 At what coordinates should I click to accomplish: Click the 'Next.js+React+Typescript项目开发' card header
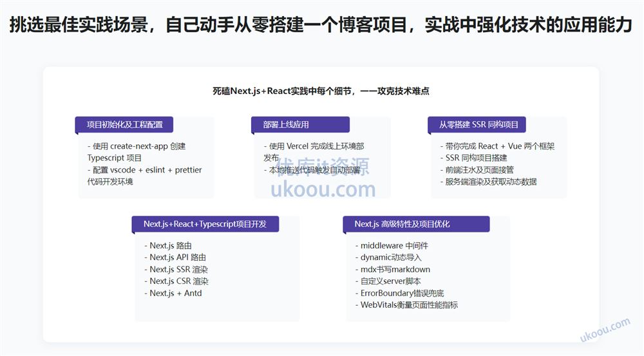[x=205, y=224]
